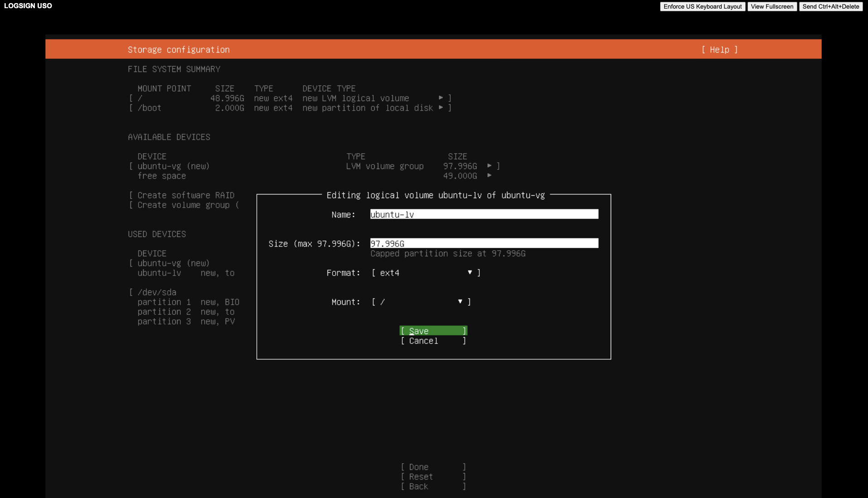Screen dimensions: 868x498
Task: Click View Fullscreen button
Action: pos(772,6)
